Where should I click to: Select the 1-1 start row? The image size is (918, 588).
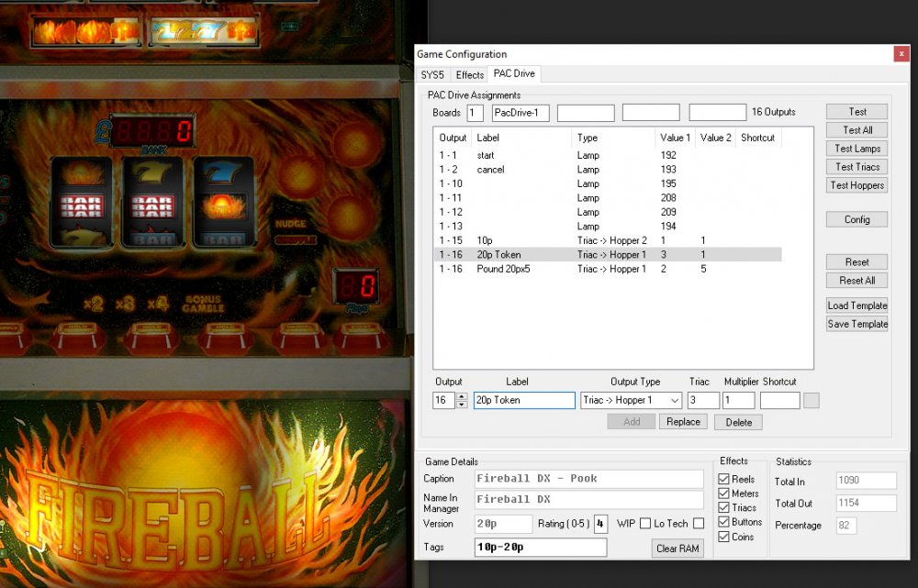pos(608,156)
